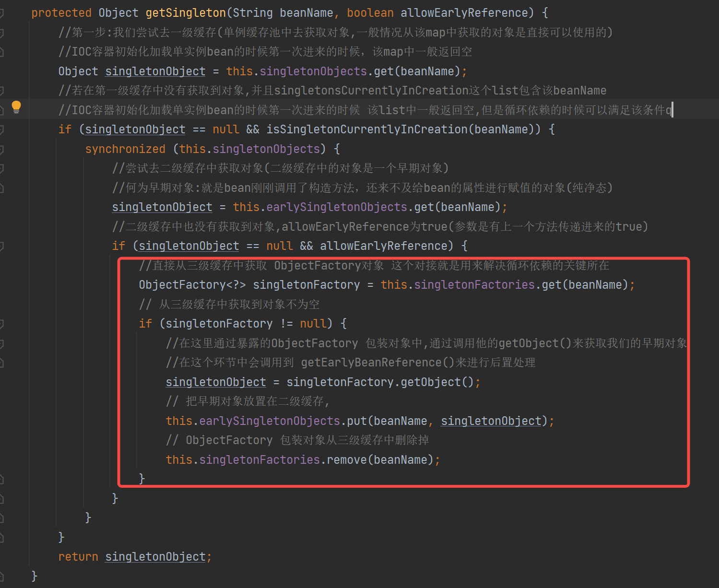Click the 'remove' method on singletonFactories
The image size is (719, 588).
[x=347, y=460]
